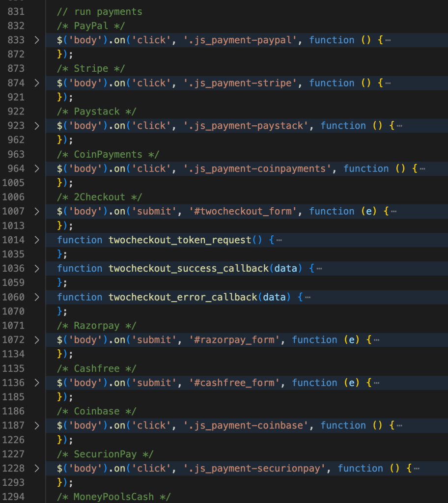The height and width of the screenshot is (503, 448).
Task: Unfold the ellipsis after twocheckout_success_callback
Action: (319, 269)
